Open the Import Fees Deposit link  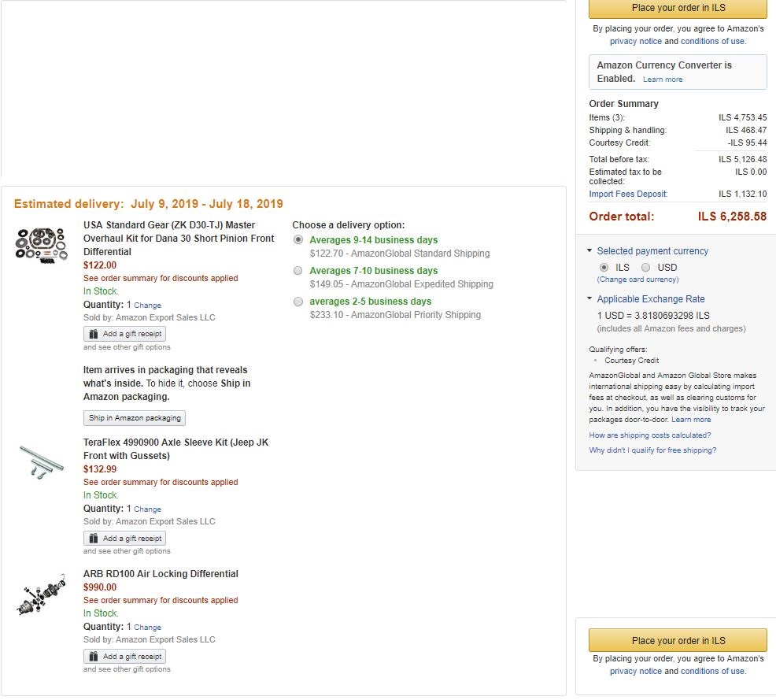pos(628,194)
